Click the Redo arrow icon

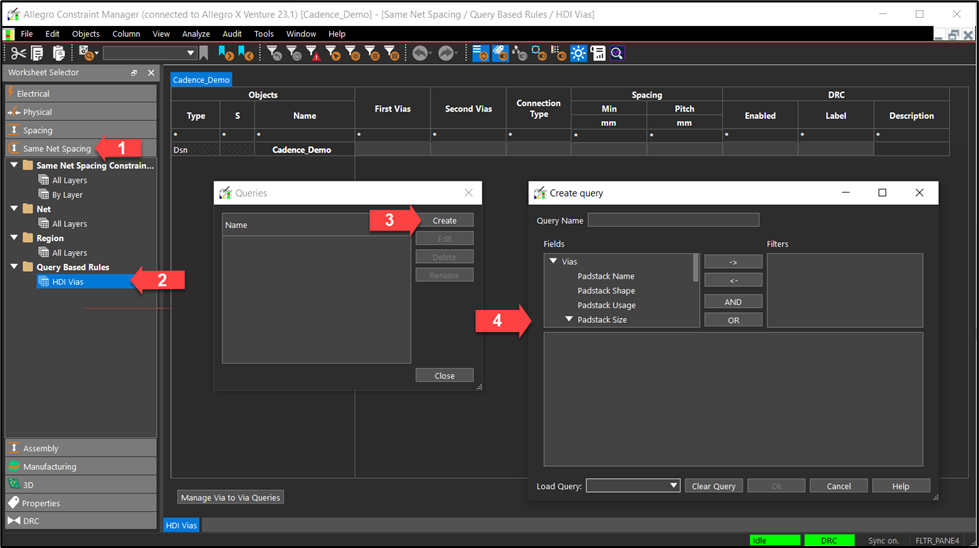pyautogui.click(x=446, y=54)
